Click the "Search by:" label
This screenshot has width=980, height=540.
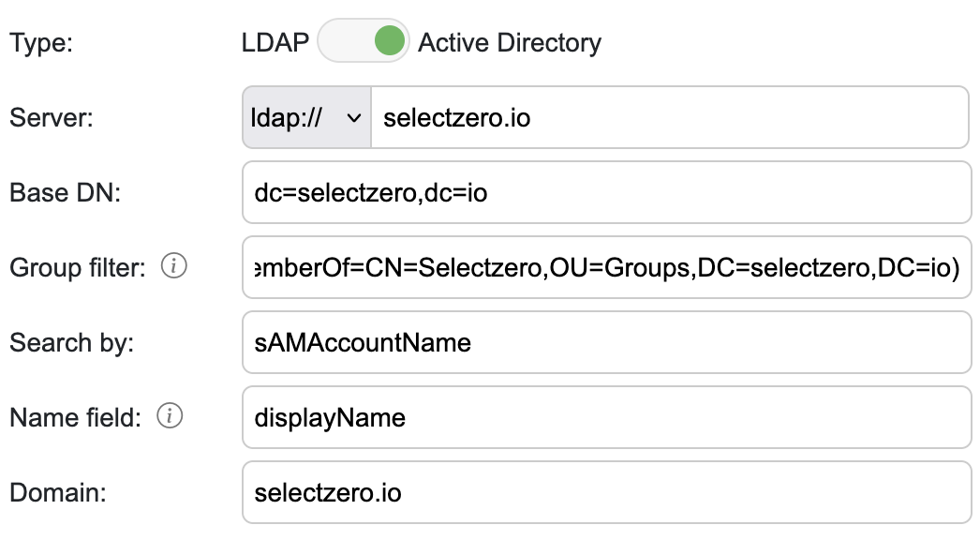tap(71, 343)
